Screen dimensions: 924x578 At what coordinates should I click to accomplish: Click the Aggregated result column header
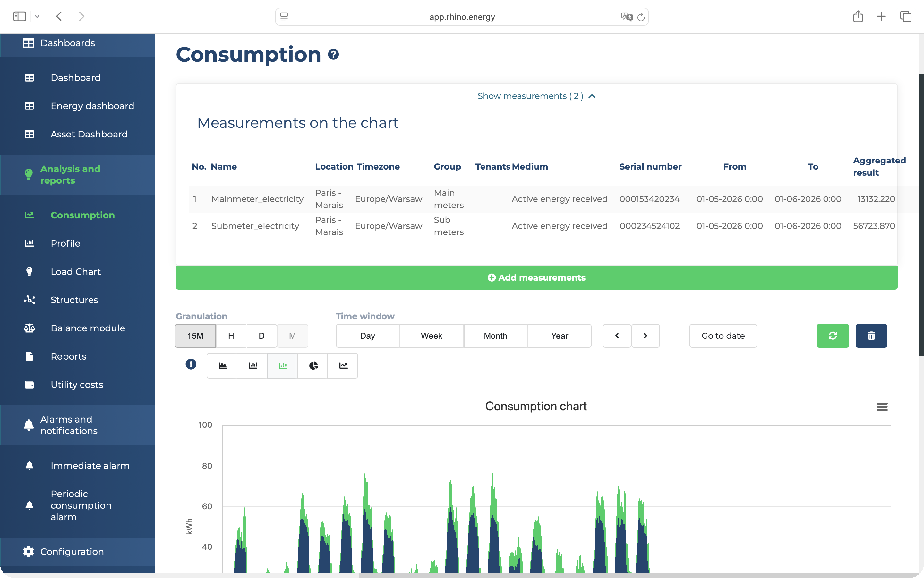tap(879, 167)
